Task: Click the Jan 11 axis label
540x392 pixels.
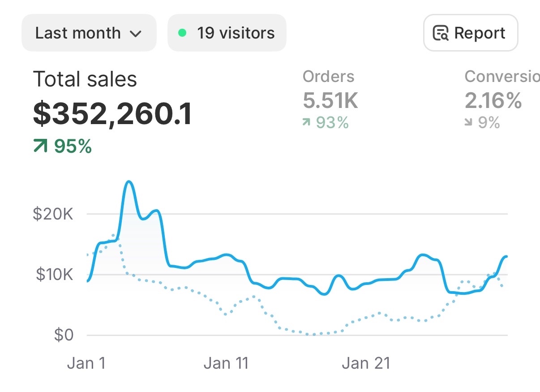Action: (x=226, y=363)
